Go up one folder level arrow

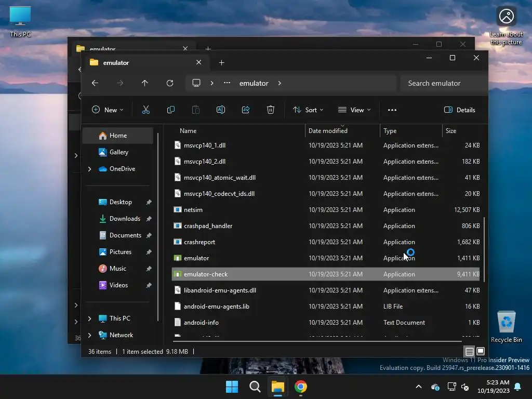click(x=145, y=83)
